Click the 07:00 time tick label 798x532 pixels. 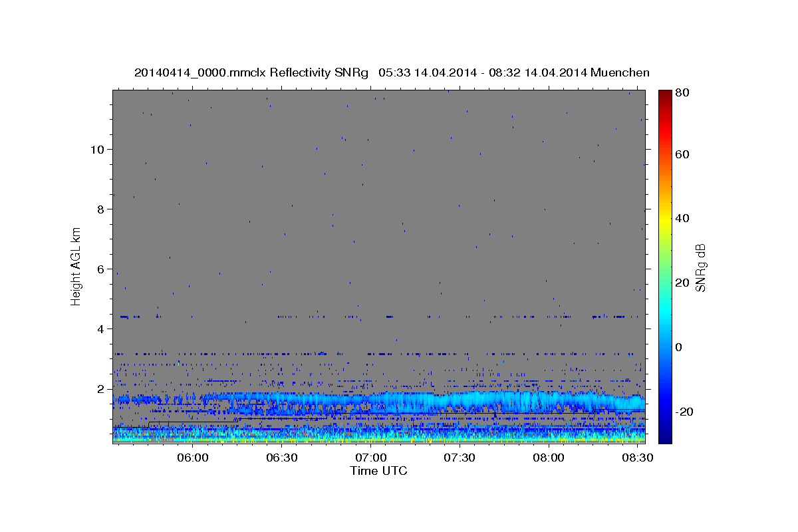click(x=371, y=458)
